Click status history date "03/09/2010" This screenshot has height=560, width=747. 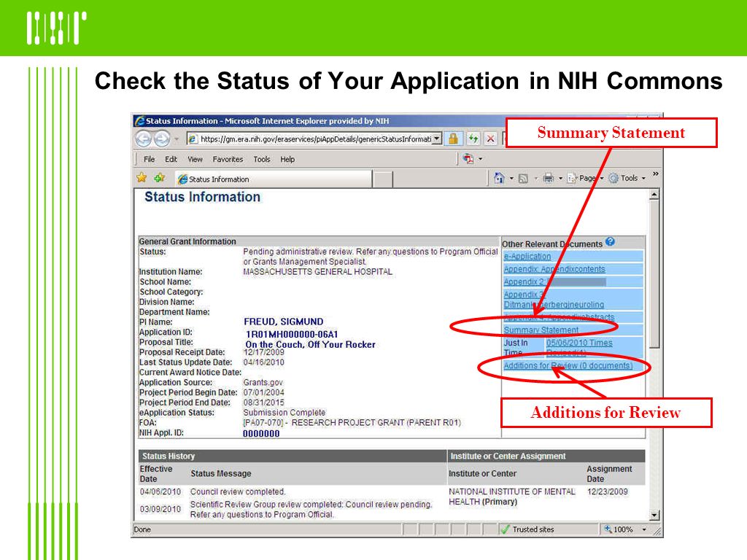coord(160,509)
